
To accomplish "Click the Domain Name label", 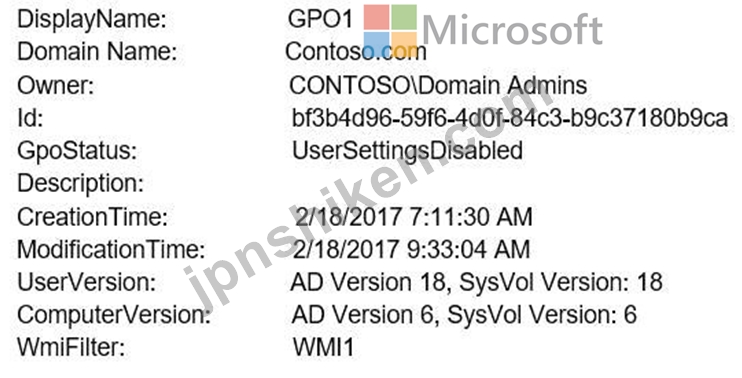I will click(97, 51).
